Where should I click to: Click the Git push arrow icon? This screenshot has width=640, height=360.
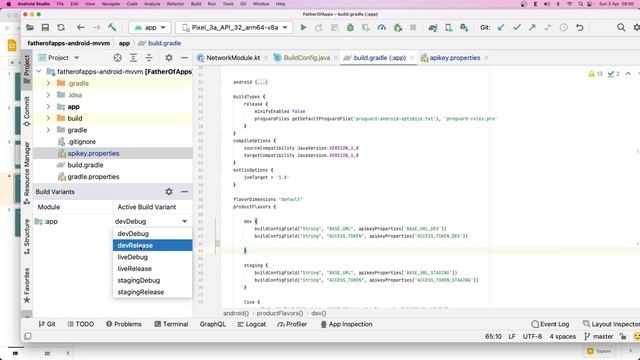pyautogui.click(x=532, y=27)
